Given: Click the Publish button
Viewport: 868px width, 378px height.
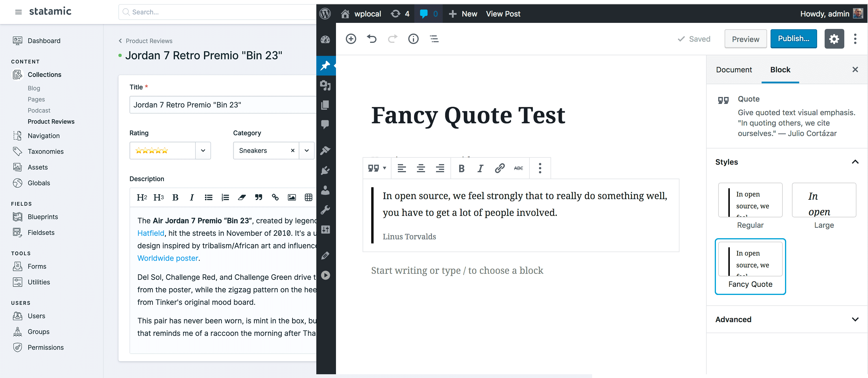Looking at the screenshot, I should [793, 39].
